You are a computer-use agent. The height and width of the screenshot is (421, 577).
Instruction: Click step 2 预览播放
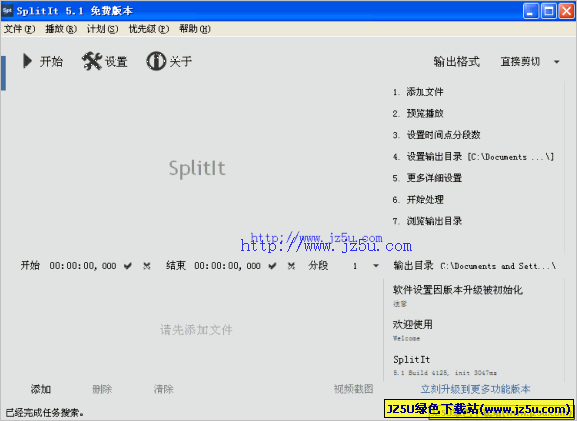coord(418,113)
